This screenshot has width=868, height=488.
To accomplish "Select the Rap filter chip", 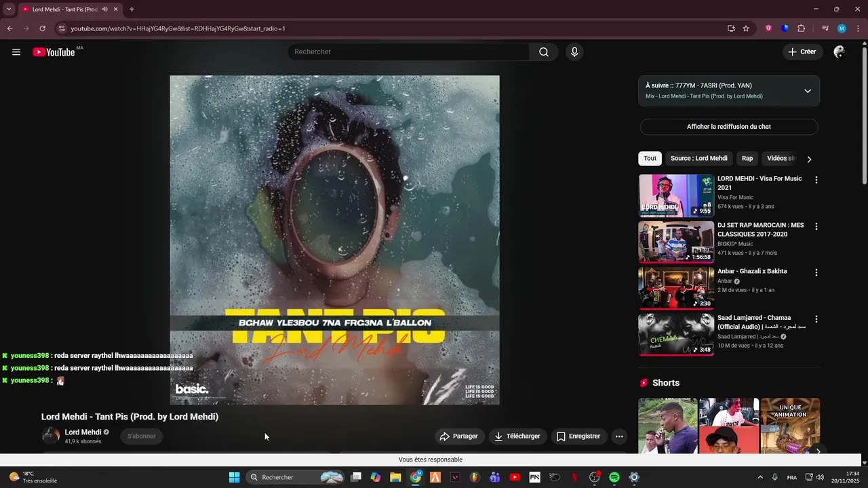I will (x=747, y=159).
